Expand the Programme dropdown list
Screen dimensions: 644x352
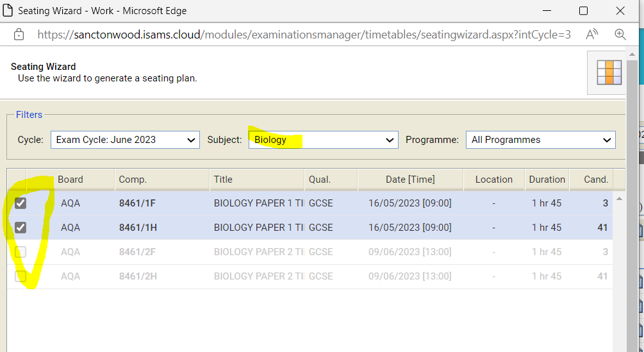[x=541, y=140]
